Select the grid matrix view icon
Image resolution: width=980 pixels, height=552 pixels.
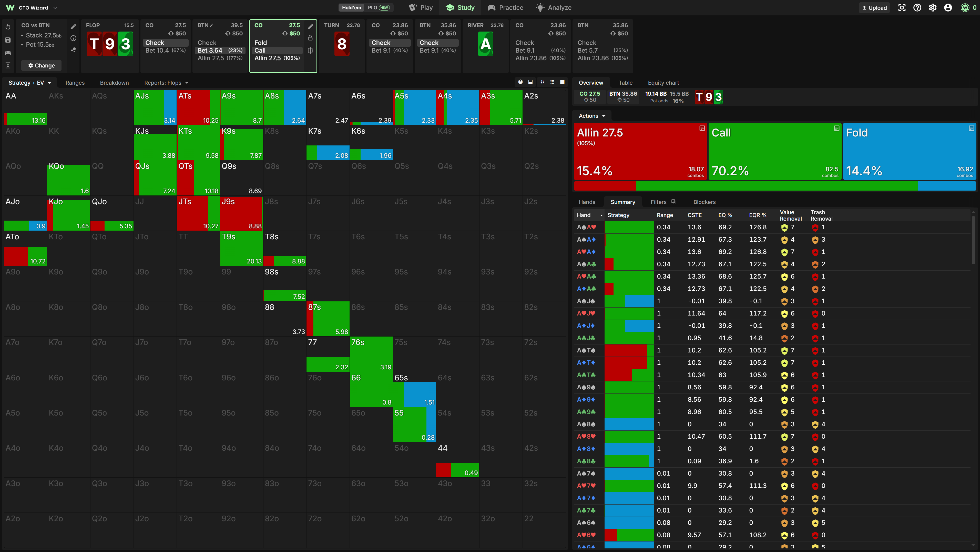(552, 82)
